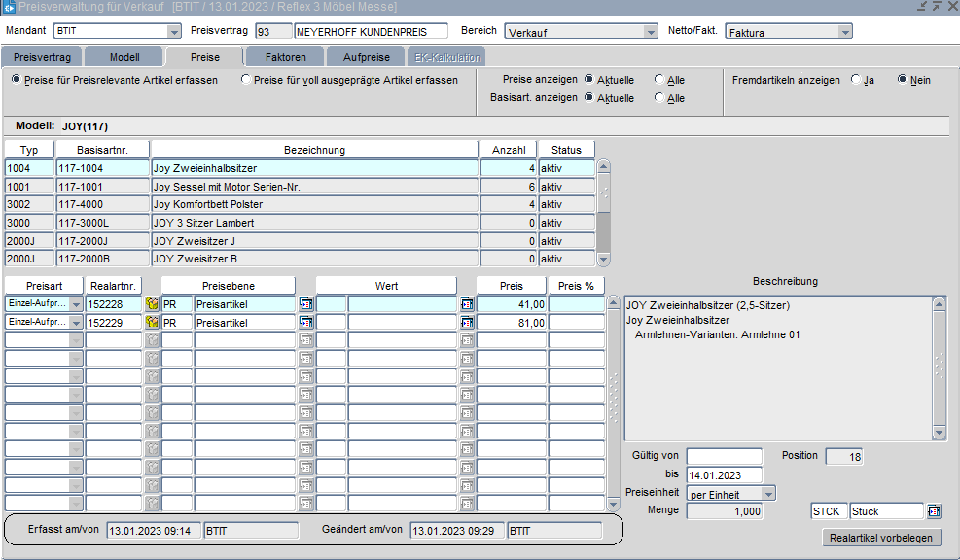The height and width of the screenshot is (560, 960).
Task: Click the Realartikel vorbelegen button
Action: [881, 538]
